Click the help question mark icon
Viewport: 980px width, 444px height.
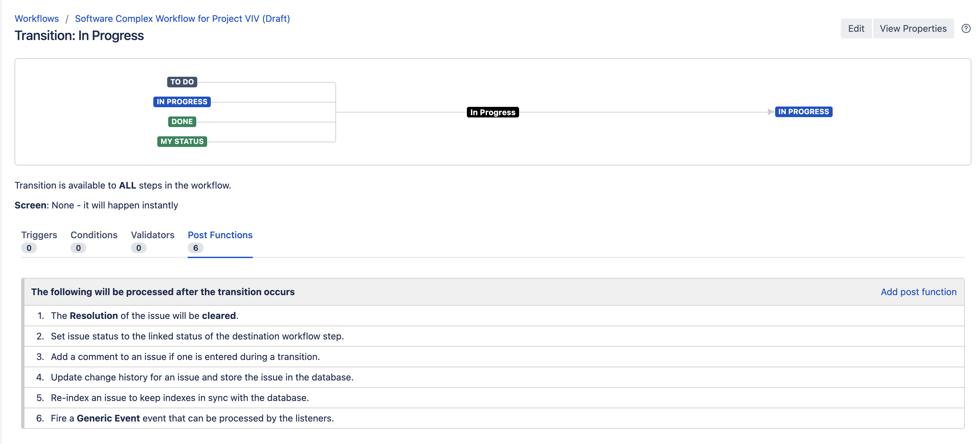[x=965, y=28]
